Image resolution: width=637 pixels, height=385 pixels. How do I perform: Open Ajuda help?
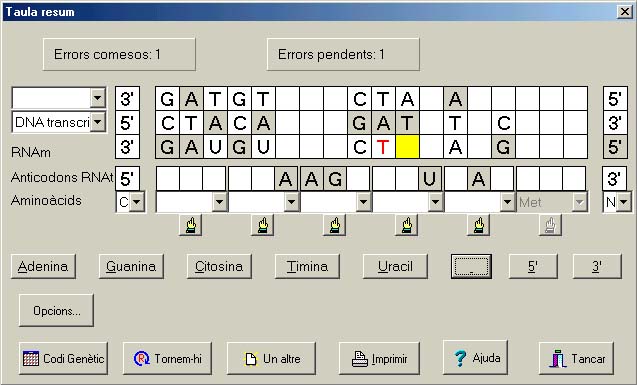point(475,357)
